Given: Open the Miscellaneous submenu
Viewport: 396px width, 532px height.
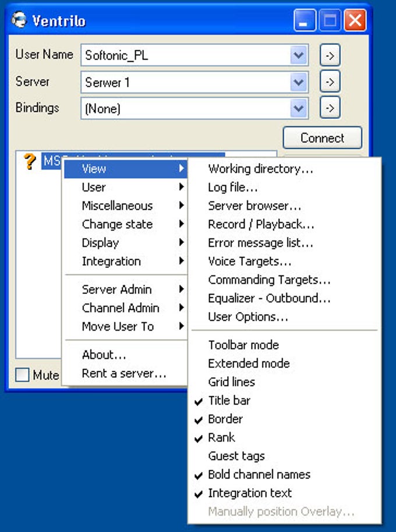Looking at the screenshot, I should (x=126, y=205).
